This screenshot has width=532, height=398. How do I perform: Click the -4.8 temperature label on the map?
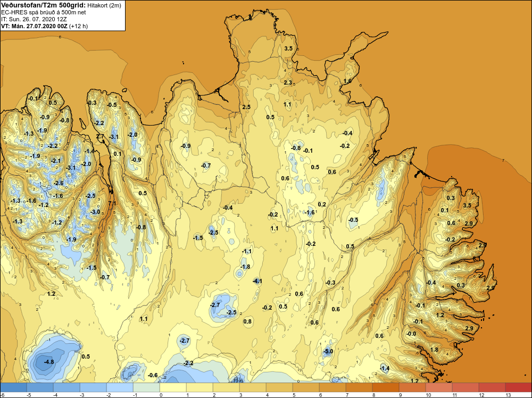click(49, 362)
